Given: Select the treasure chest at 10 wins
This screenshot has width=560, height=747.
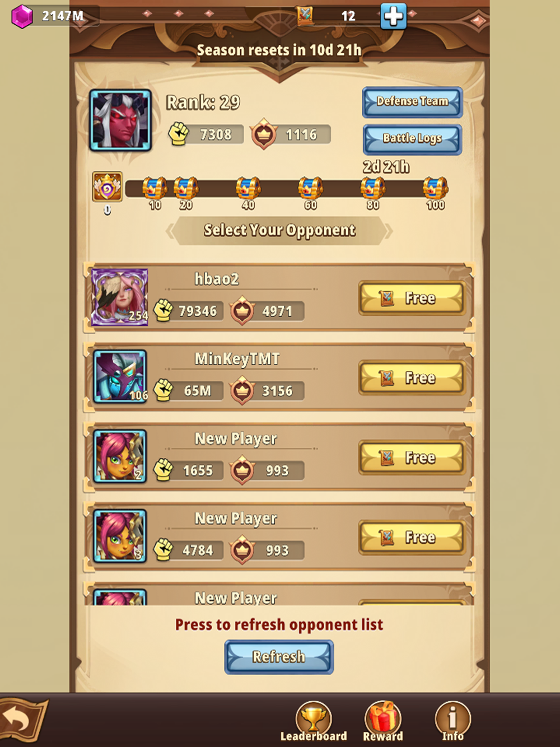Looking at the screenshot, I should [x=155, y=189].
